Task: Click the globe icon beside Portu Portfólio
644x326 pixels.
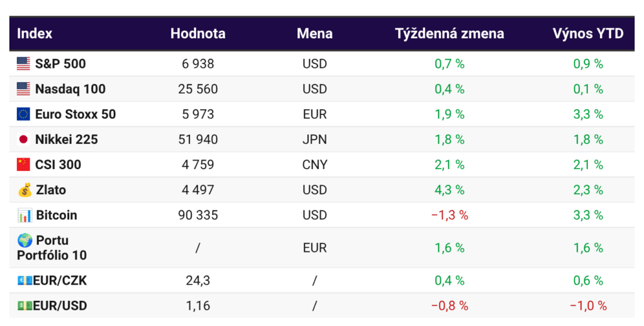Action: 25,241
